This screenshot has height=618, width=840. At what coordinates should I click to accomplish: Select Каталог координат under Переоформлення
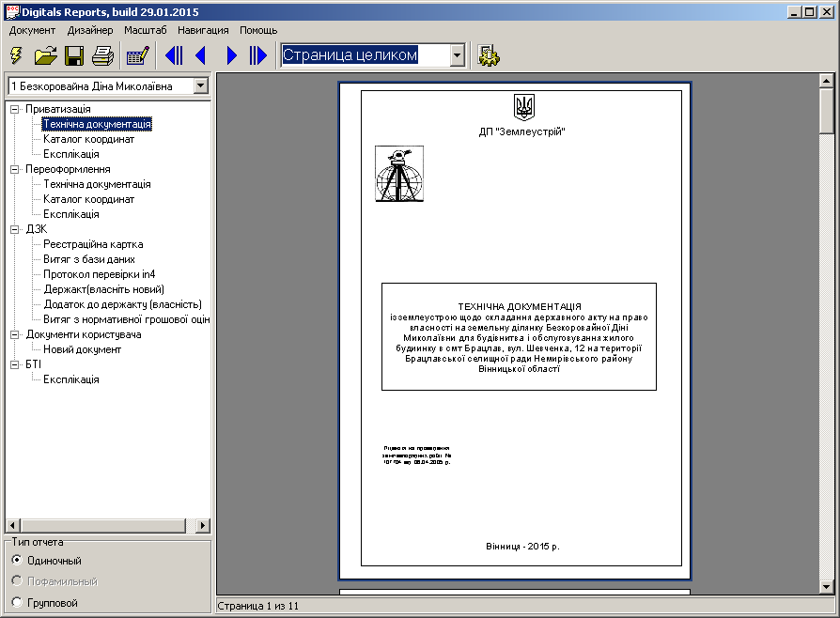[x=89, y=199]
